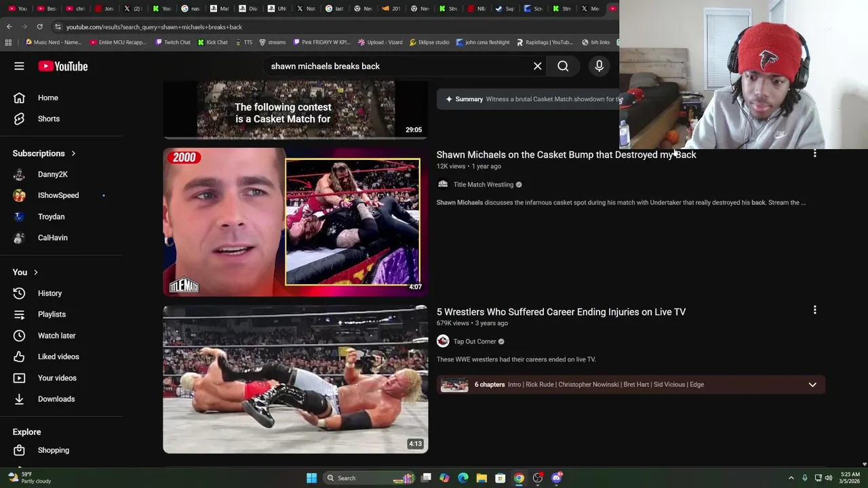The height and width of the screenshot is (488, 868).
Task: Click Tap Out Corner channel avatar
Action: [443, 342]
